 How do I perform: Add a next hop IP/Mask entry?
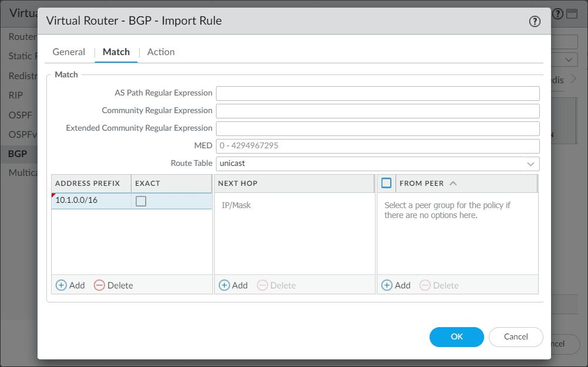click(233, 285)
